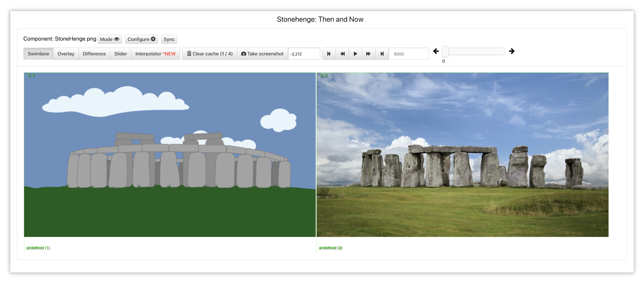This screenshot has height=286, width=644.
Task: Clear cache using trash button
Action: tap(210, 54)
